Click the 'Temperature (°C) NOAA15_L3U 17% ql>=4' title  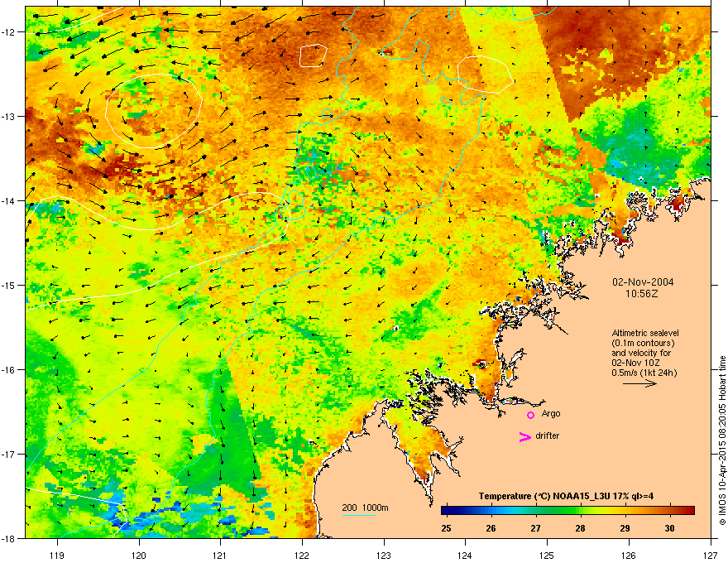566,496
